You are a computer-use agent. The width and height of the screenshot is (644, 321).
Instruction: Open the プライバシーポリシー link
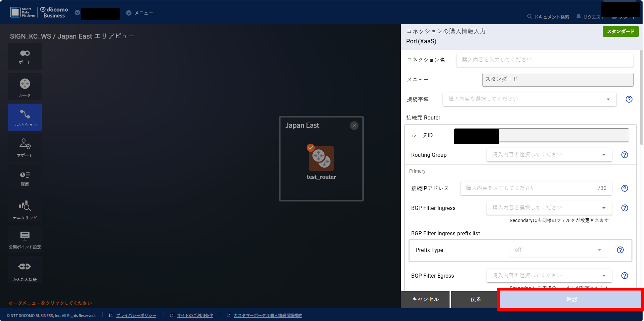pyautogui.click(x=136, y=315)
